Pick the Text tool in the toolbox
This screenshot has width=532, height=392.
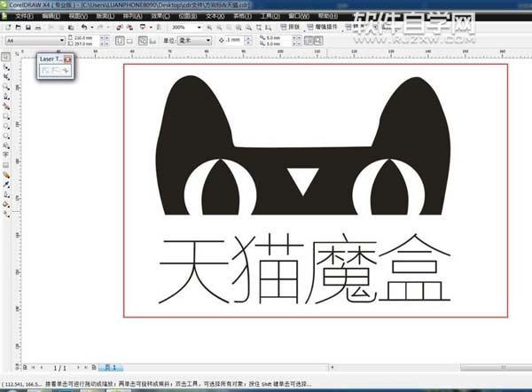click(5, 153)
